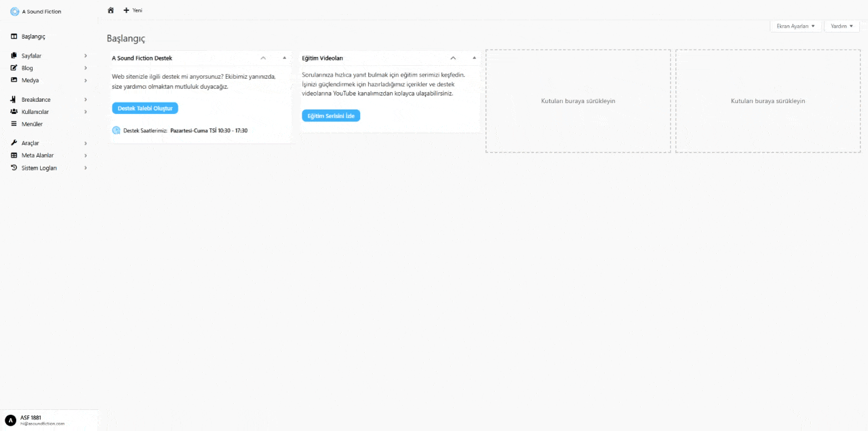Viewport: 868px width, 431px height.
Task: Click the ASF avatar at bottom left
Action: tap(12, 419)
